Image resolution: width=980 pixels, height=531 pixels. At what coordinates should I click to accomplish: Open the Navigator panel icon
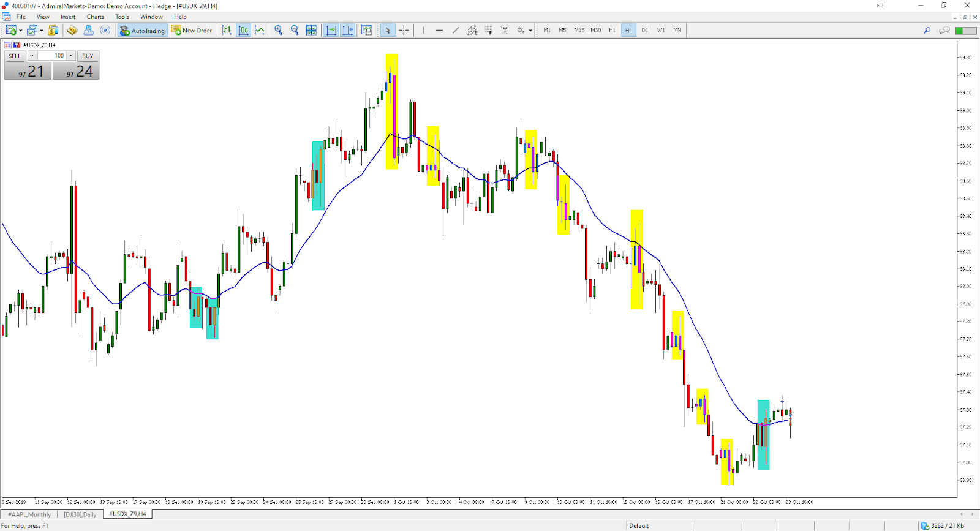[x=89, y=30]
